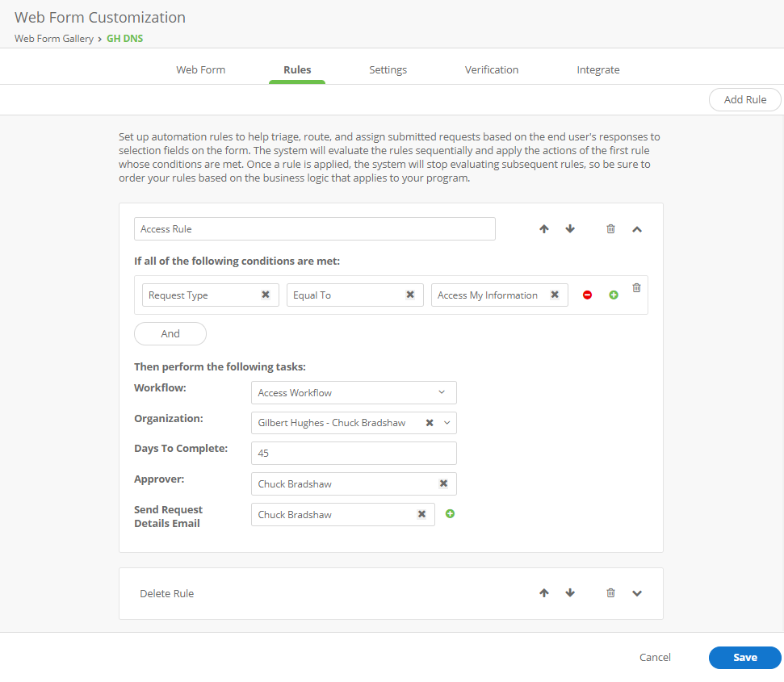Collapse the Access Rule section
The width and height of the screenshot is (784, 682).
pos(637,228)
